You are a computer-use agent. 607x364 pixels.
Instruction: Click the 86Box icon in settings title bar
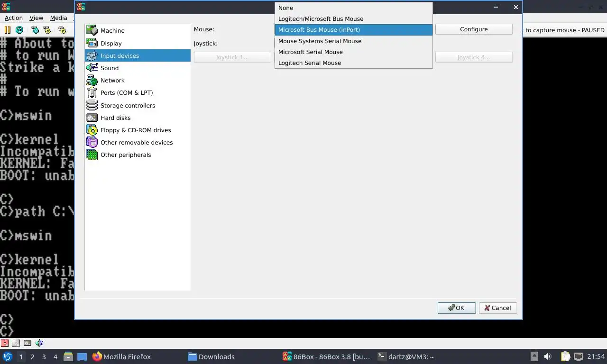pos(81,7)
